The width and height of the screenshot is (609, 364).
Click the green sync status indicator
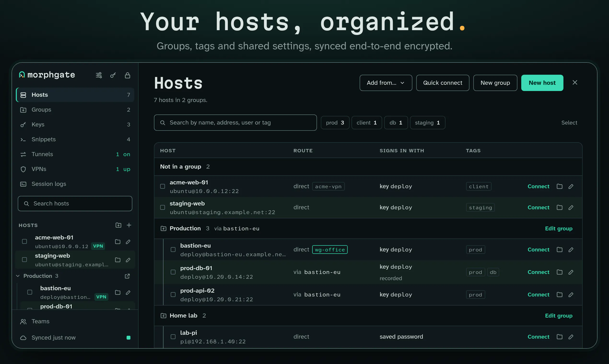click(x=128, y=338)
